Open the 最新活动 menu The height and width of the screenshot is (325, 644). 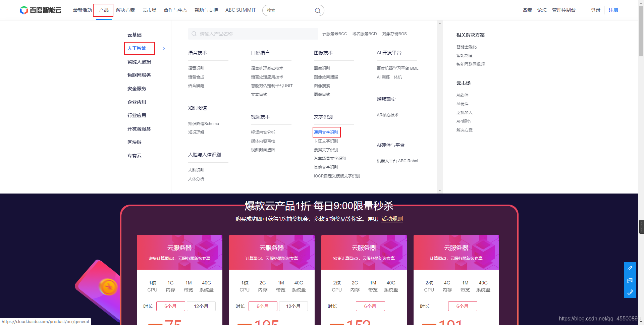tap(83, 10)
